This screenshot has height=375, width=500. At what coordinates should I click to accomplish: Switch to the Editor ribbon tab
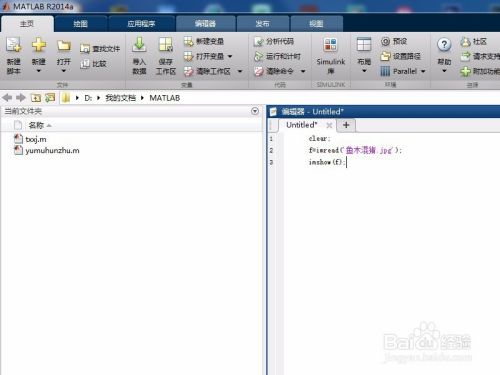[205, 24]
